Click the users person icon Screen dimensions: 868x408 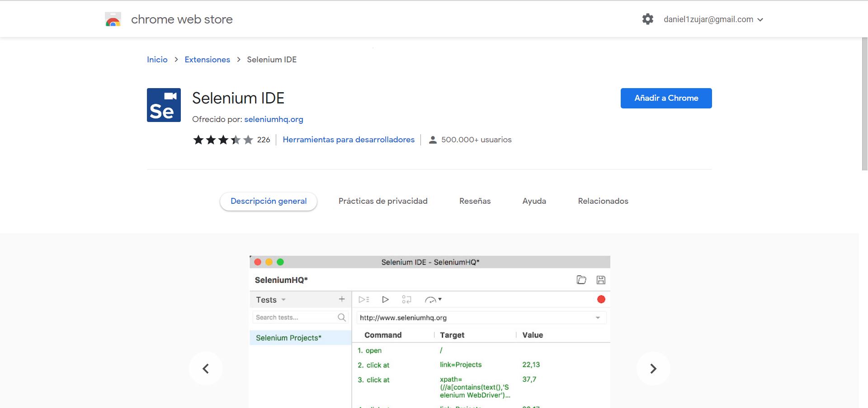coord(433,140)
